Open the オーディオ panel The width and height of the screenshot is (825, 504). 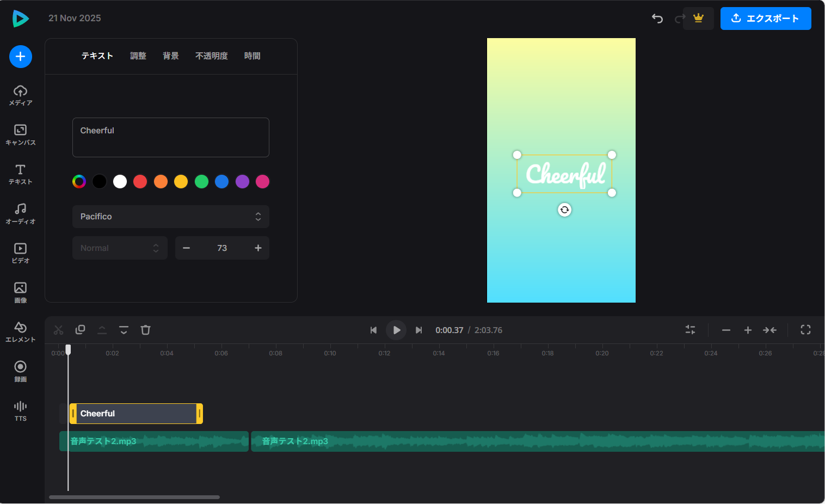pos(20,213)
